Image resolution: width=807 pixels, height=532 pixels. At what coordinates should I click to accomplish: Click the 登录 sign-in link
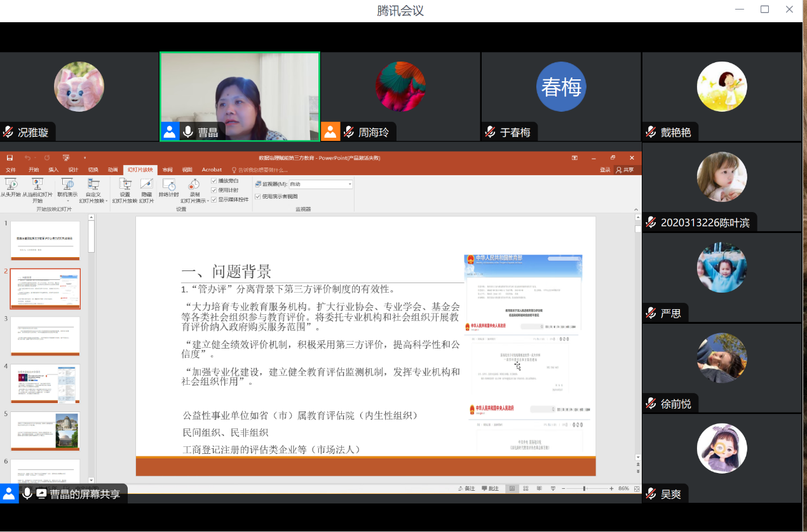tap(605, 170)
